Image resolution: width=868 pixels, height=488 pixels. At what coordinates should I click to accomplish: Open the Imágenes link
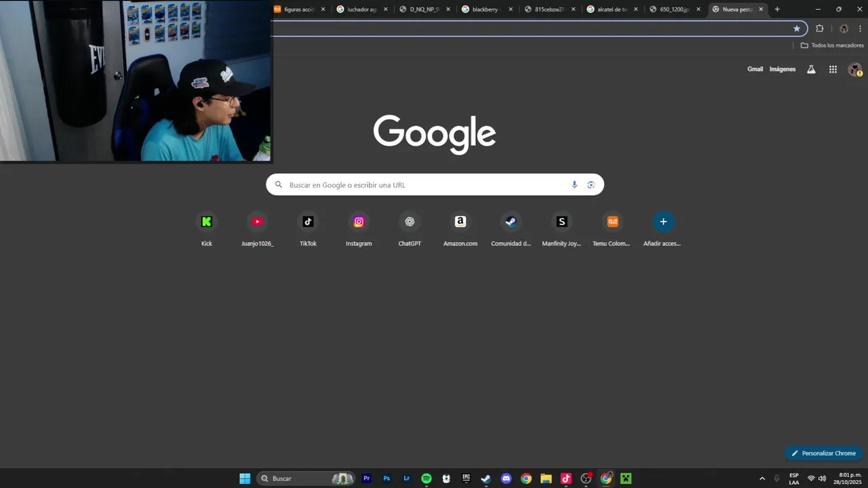click(x=783, y=69)
